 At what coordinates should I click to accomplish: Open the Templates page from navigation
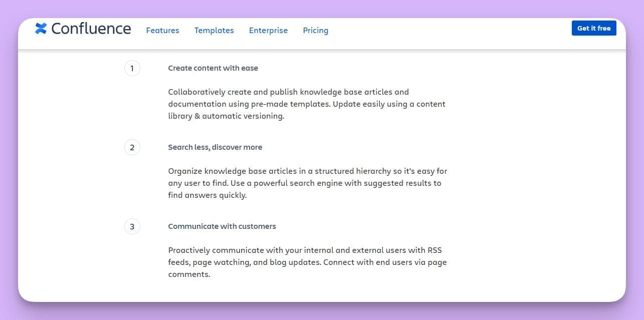[x=214, y=30]
